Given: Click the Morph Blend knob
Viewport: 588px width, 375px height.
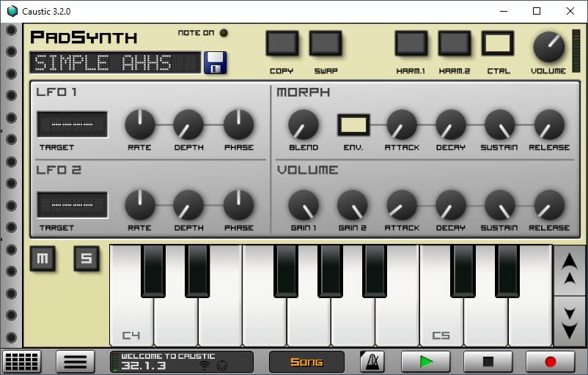Looking at the screenshot, I should click(304, 125).
